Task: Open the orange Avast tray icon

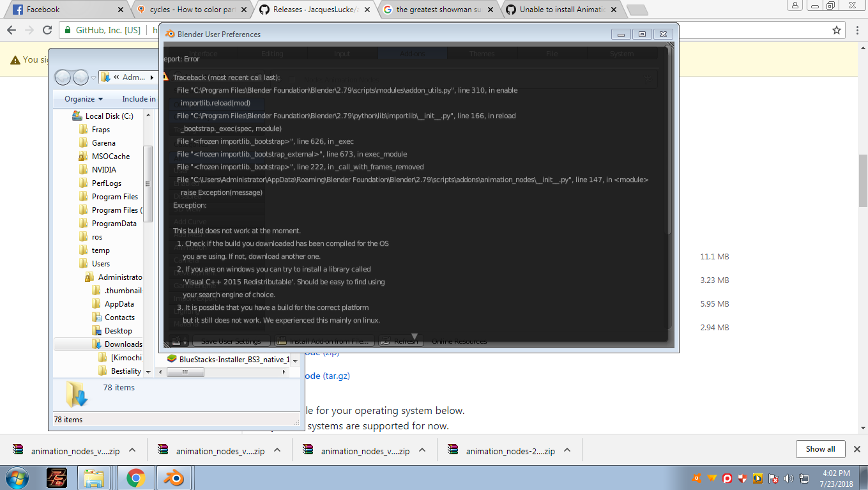Action: (696, 478)
